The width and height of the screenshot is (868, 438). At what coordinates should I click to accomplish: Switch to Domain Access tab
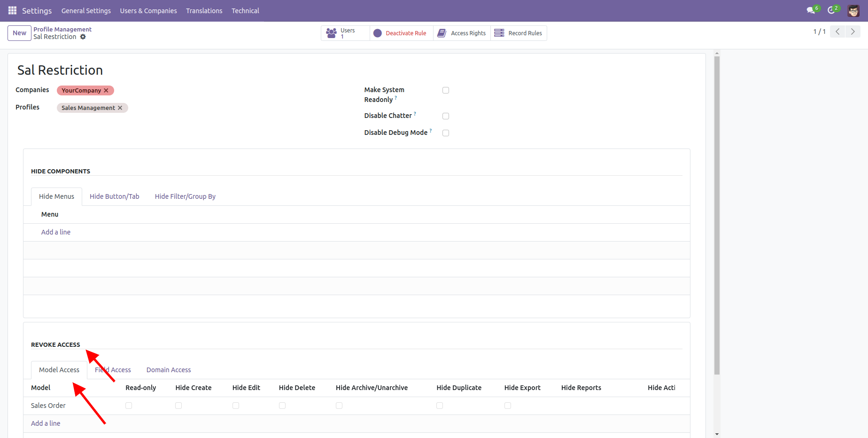coord(169,370)
